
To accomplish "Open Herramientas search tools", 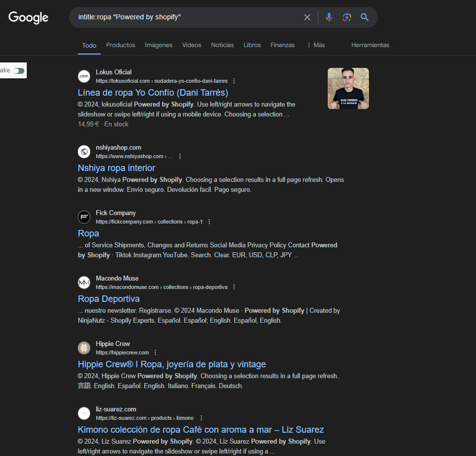I will click(x=370, y=45).
